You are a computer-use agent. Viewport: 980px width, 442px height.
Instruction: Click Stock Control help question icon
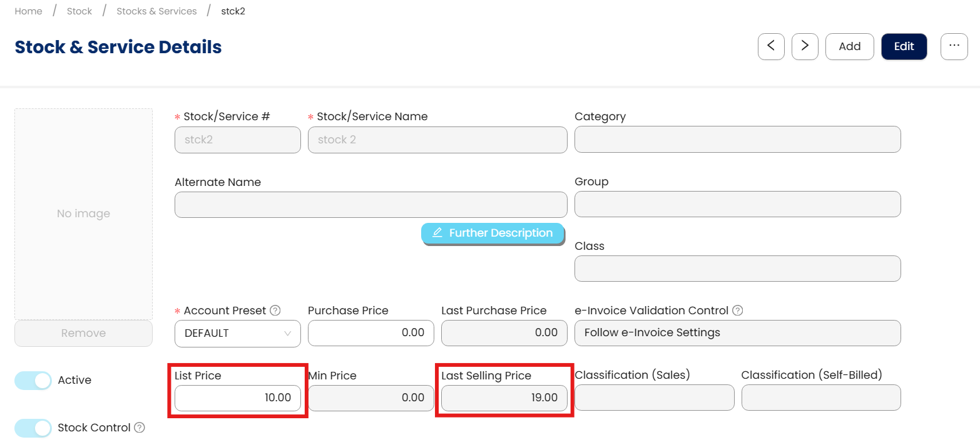[x=140, y=428]
